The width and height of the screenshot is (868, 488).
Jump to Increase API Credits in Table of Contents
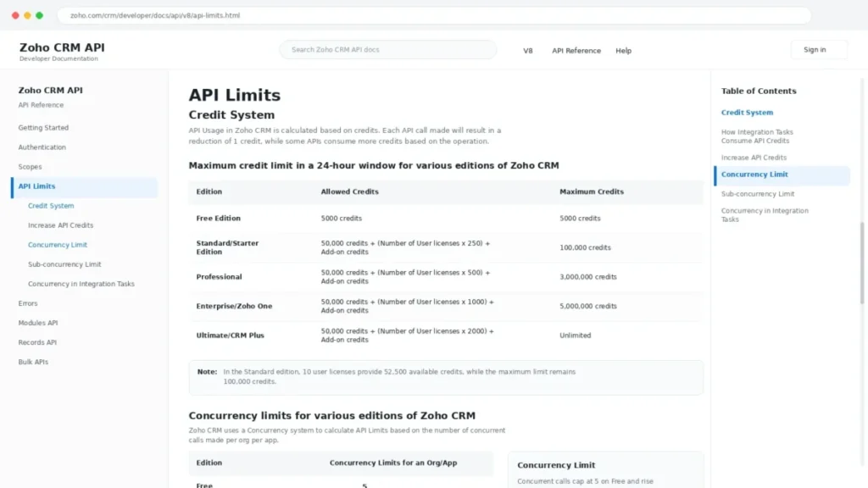754,158
